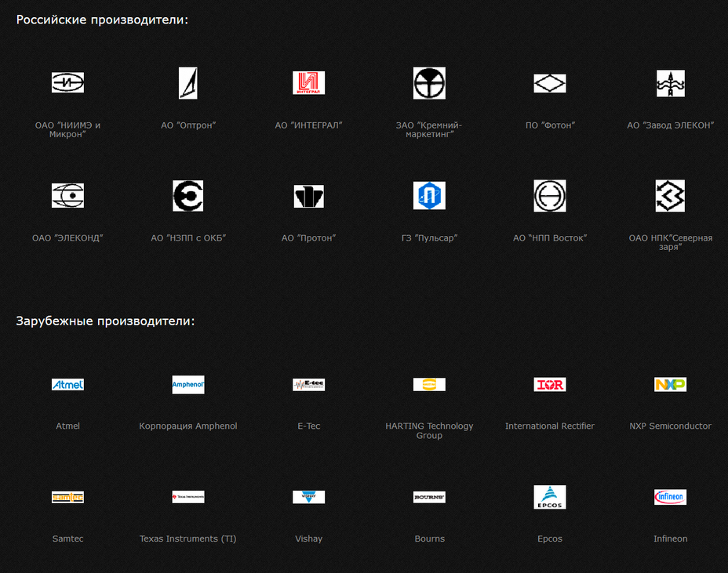This screenshot has width=728, height=573.
Task: Click the ПО "Фотон" label link
Action: [x=550, y=125]
